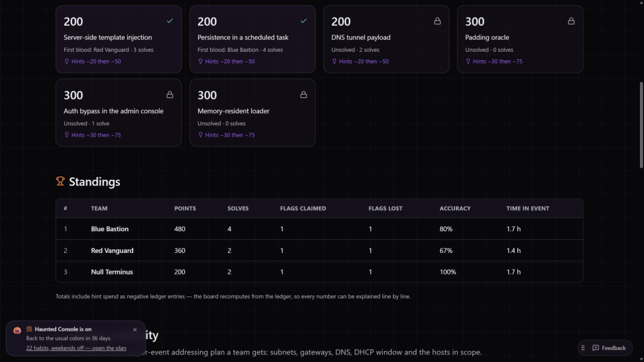Click the lock icon on DNS tunnel payload
Screen dimensions: 644x362
point(437,21)
